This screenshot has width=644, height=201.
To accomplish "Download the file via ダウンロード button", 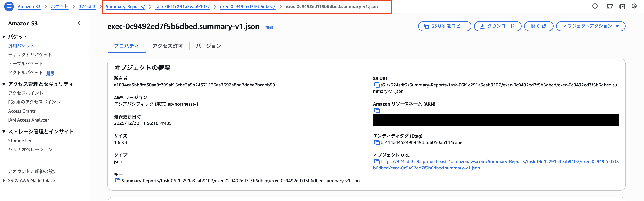I will click(x=497, y=26).
